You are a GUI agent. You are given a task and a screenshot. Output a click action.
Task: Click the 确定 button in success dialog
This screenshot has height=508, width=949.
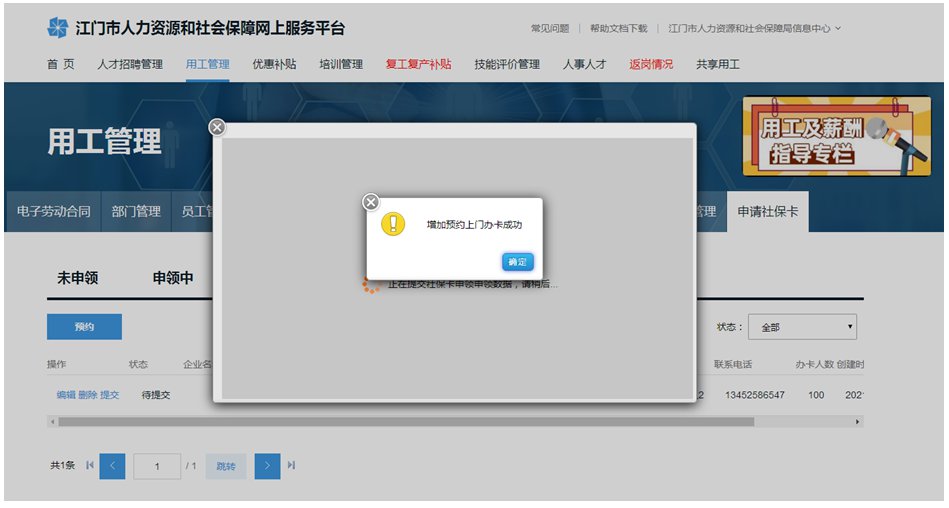(517, 262)
